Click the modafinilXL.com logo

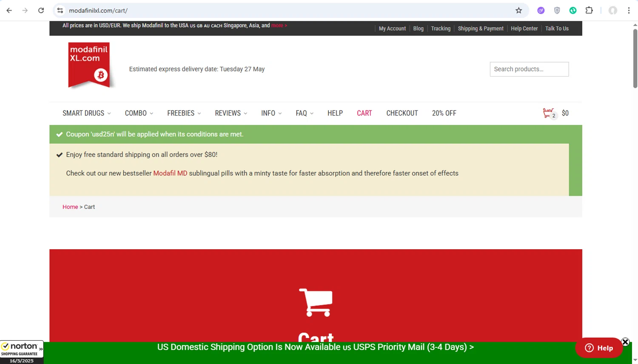(x=89, y=65)
